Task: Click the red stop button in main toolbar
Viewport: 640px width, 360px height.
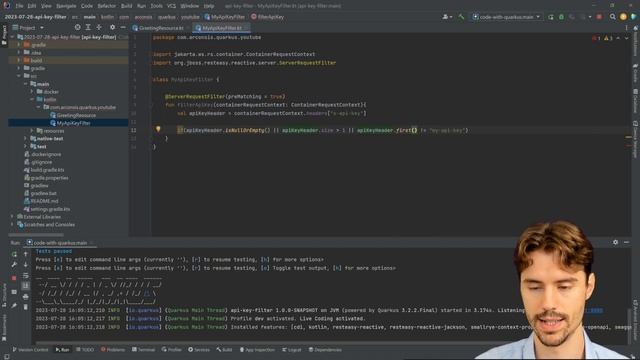Action: tap(599, 17)
